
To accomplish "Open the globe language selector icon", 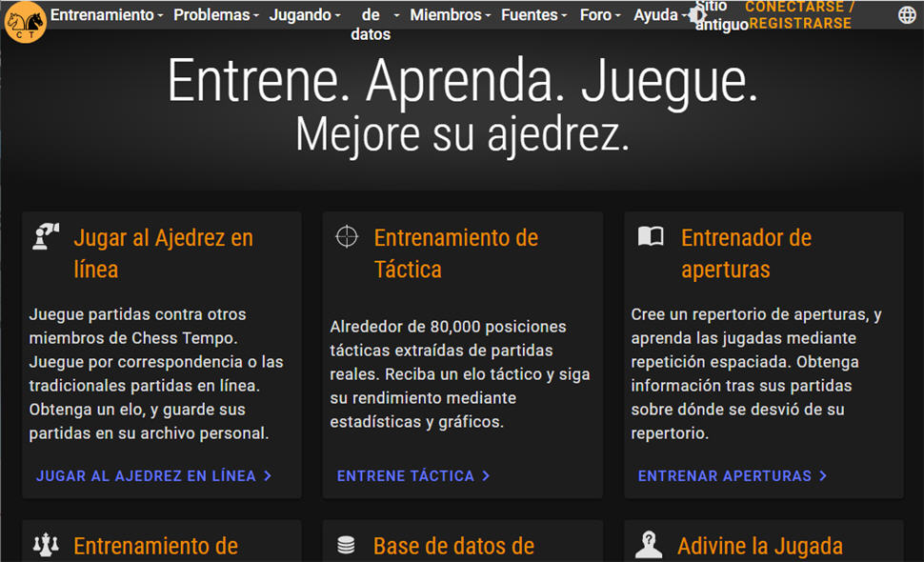I will click(906, 15).
